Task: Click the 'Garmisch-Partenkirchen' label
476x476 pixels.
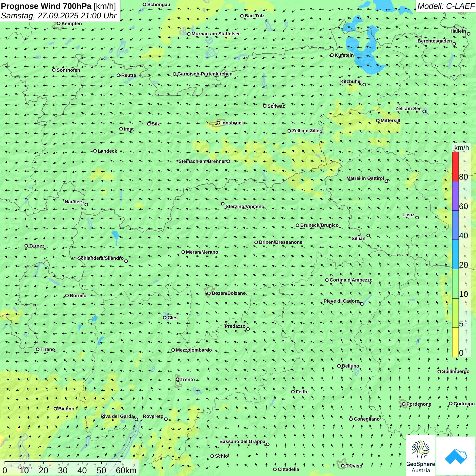Action: tap(205, 74)
